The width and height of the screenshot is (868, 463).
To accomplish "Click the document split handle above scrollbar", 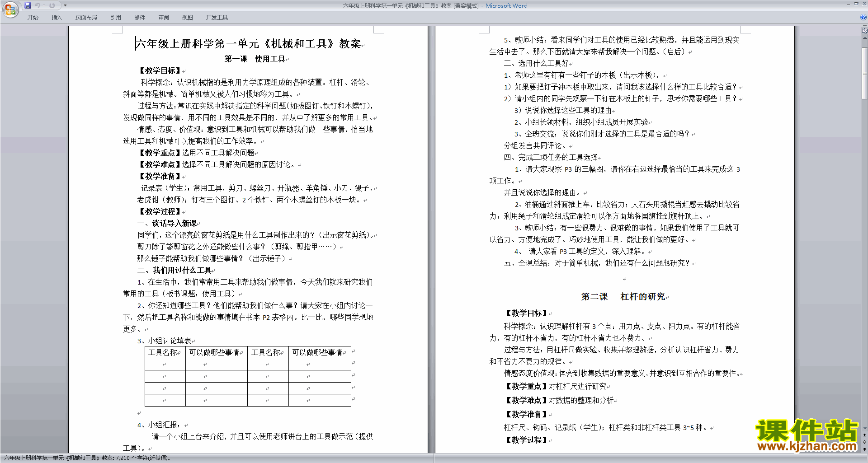I will pos(865,27).
